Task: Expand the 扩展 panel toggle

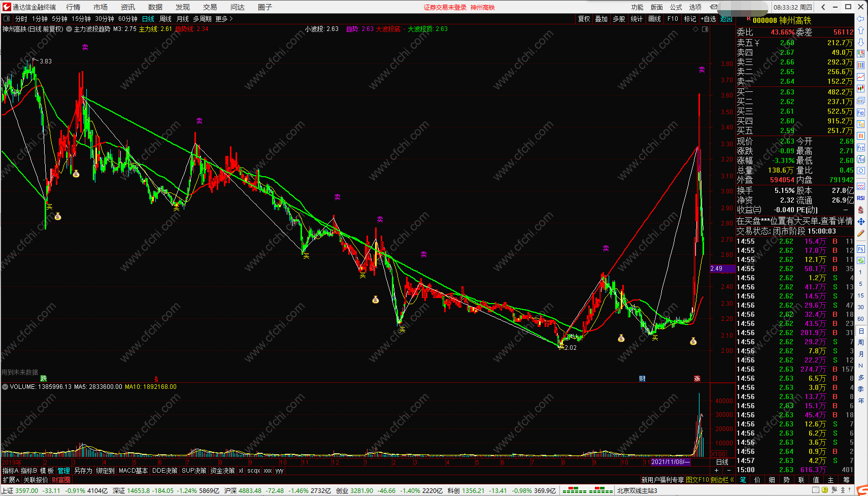Action: coord(11,480)
